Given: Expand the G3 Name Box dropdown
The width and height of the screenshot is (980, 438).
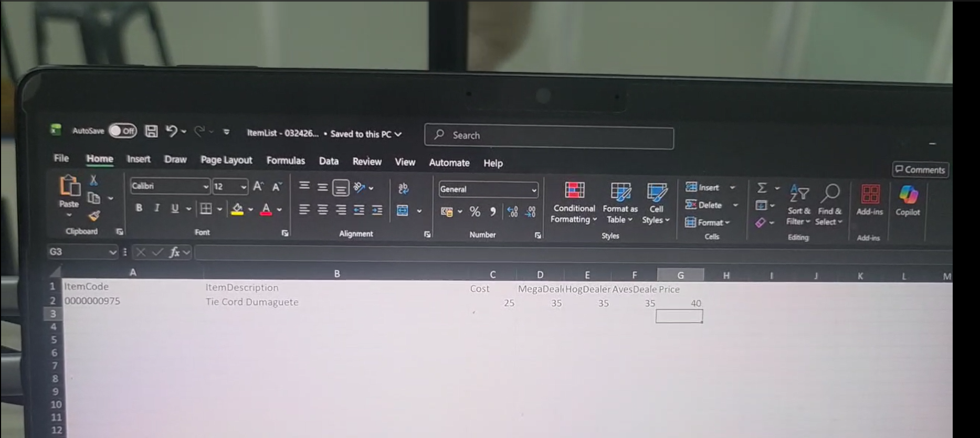Looking at the screenshot, I should click(112, 252).
